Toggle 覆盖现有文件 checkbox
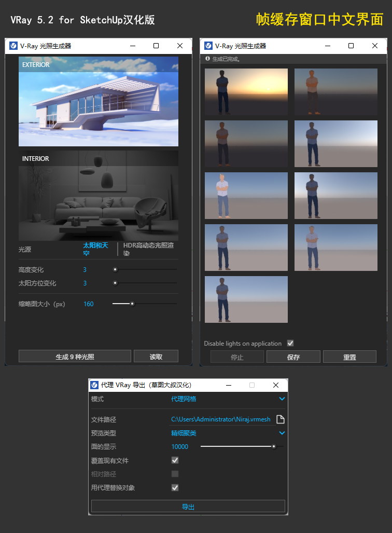Screen dimensions: 392x533 (x=175, y=460)
